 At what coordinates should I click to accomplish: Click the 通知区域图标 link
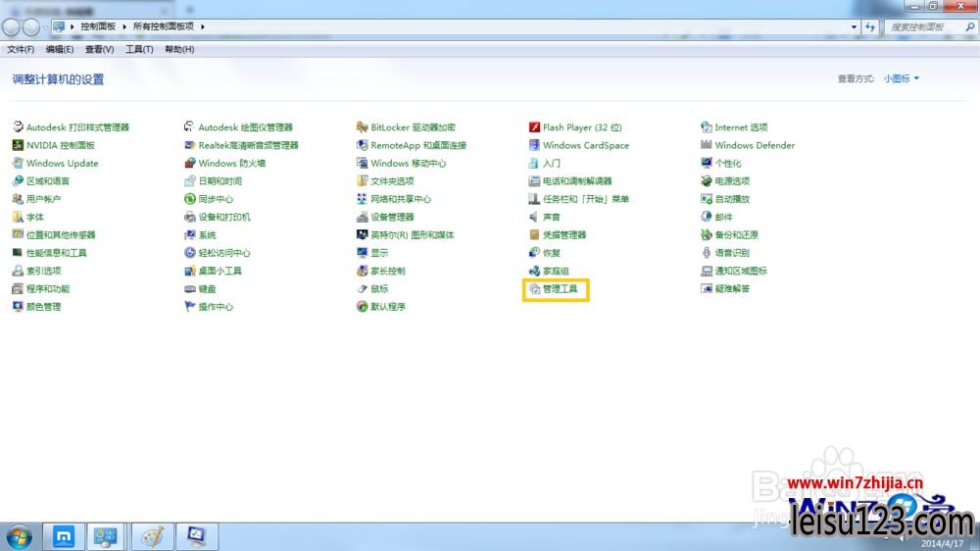tap(741, 271)
